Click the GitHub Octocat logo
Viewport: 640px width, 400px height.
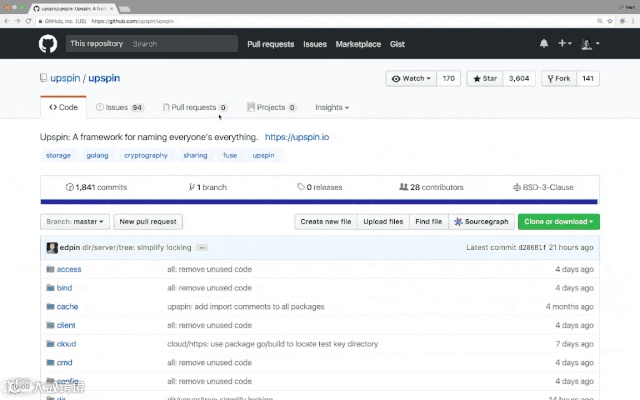coord(48,44)
